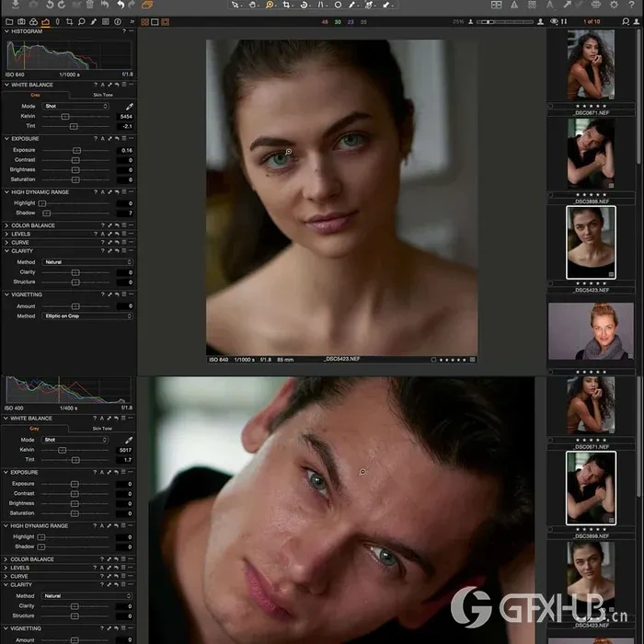Switch to Skin Tone tab above Kelvin 5454
Viewport: 644px width, 644px height.
click(x=103, y=95)
